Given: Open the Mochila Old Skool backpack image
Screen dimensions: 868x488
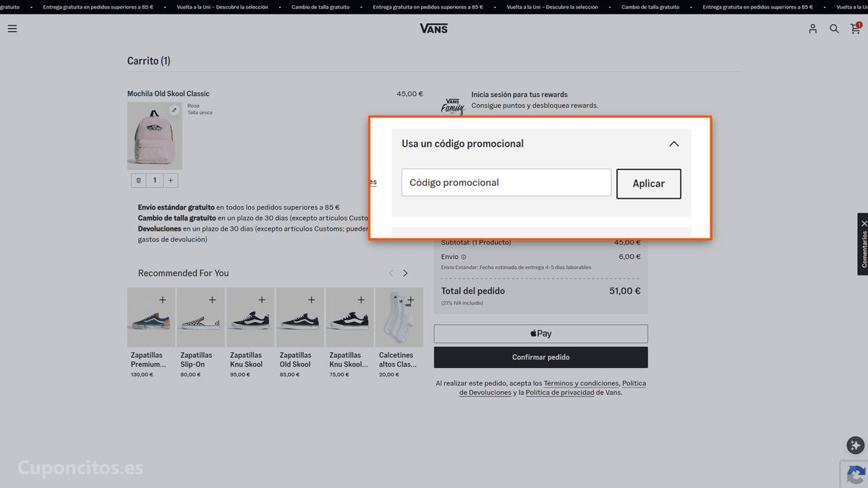Looking at the screenshot, I should coord(155,136).
